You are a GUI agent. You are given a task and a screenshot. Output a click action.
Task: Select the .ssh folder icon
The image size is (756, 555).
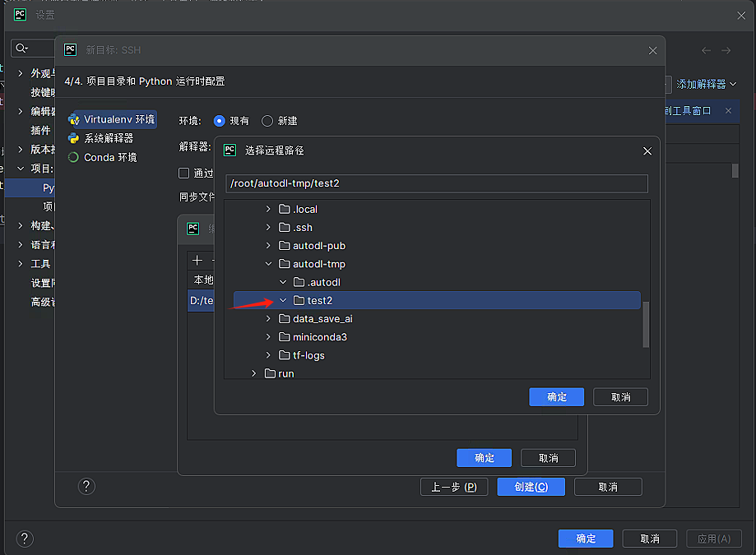pyautogui.click(x=285, y=228)
